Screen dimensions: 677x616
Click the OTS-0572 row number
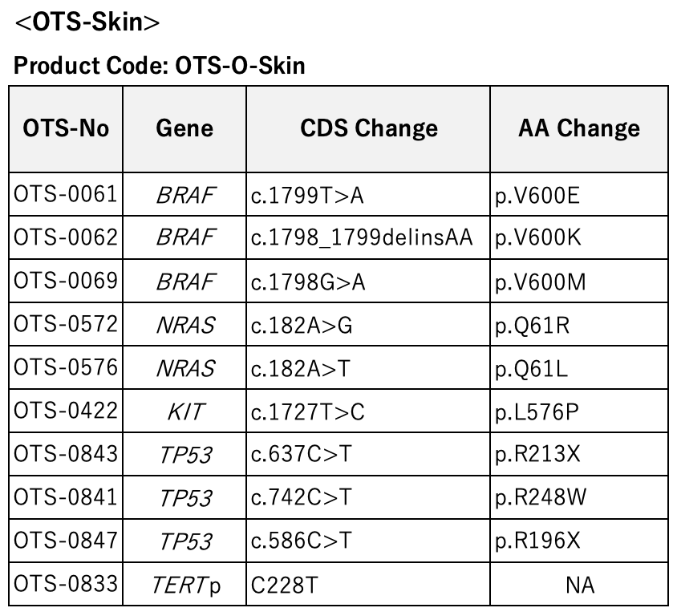click(66, 324)
